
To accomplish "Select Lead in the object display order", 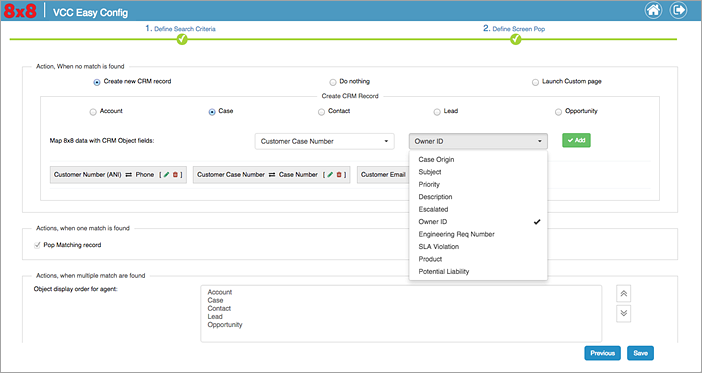I will pyautogui.click(x=215, y=316).
